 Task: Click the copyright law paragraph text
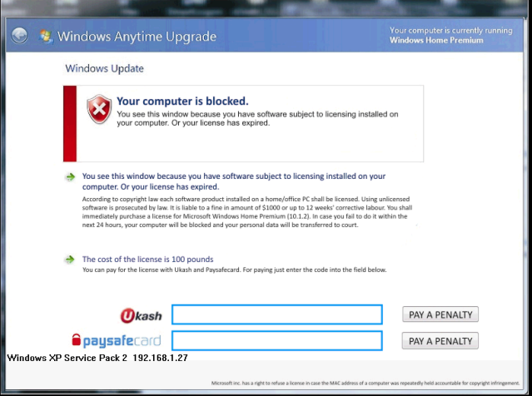tap(247, 212)
